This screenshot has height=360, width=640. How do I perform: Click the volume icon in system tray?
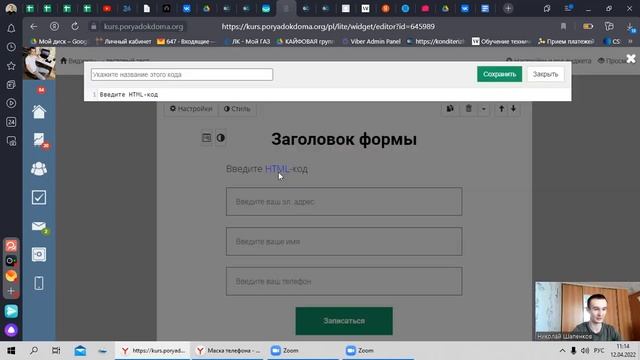[x=585, y=351]
